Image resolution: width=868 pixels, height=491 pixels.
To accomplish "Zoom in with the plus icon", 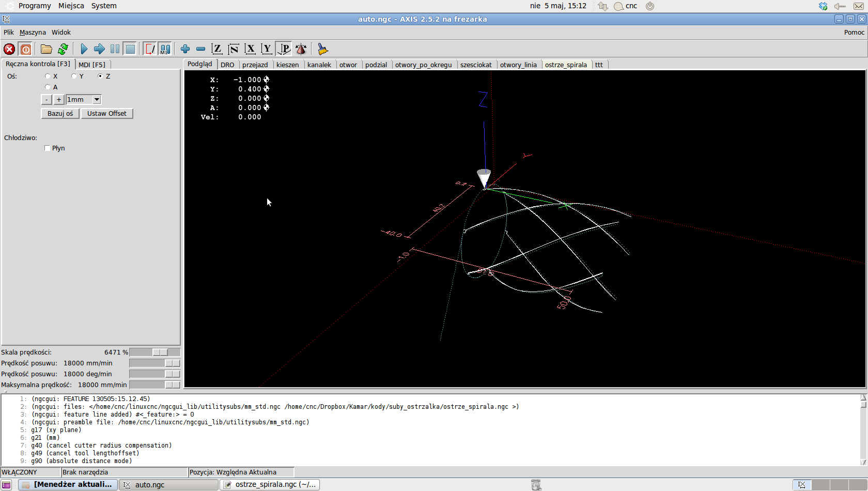I will (185, 49).
